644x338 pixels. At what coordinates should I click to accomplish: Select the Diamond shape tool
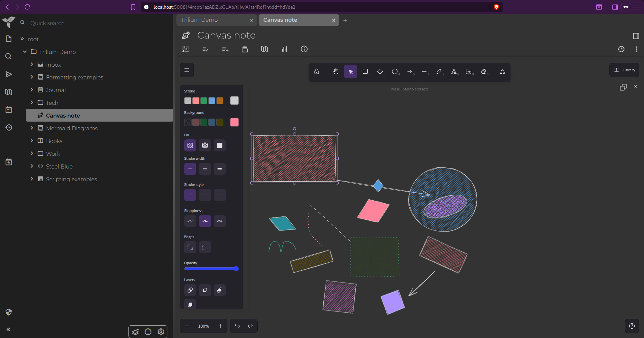[x=380, y=71]
